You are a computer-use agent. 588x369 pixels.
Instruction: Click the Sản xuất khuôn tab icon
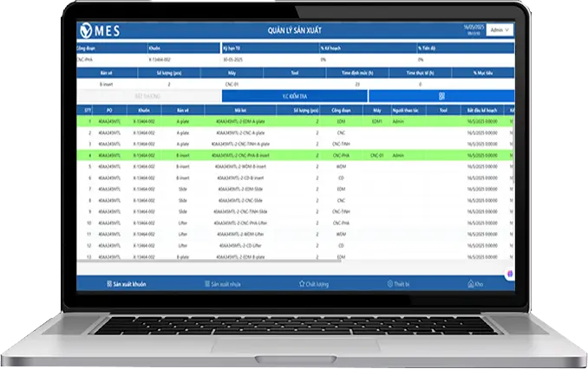click(109, 283)
